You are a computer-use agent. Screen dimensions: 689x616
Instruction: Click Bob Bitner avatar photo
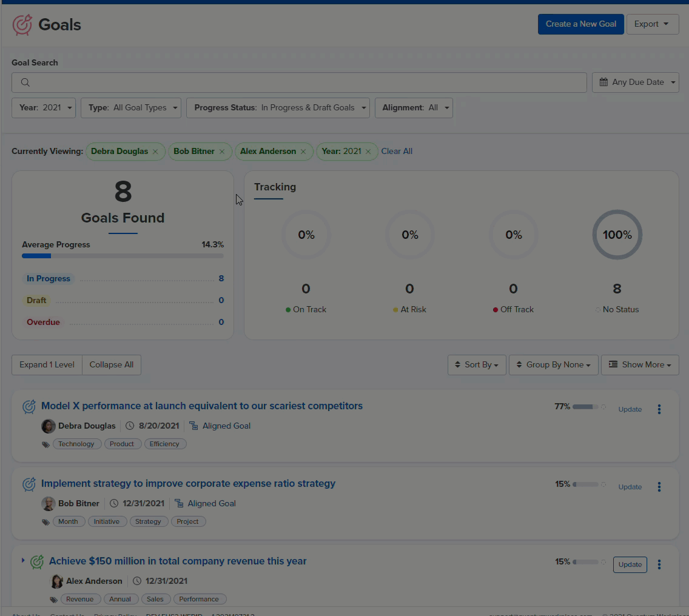49,503
